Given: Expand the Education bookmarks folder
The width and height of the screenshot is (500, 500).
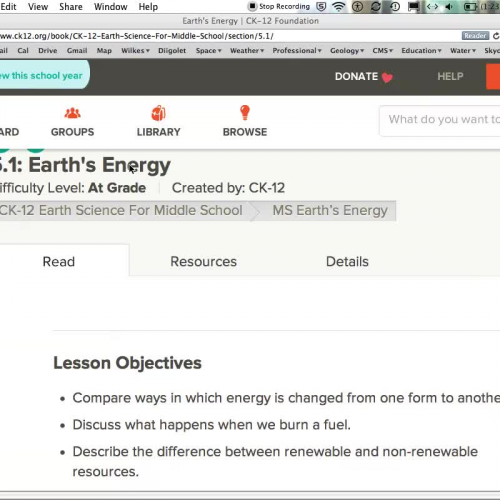Looking at the screenshot, I should (421, 51).
